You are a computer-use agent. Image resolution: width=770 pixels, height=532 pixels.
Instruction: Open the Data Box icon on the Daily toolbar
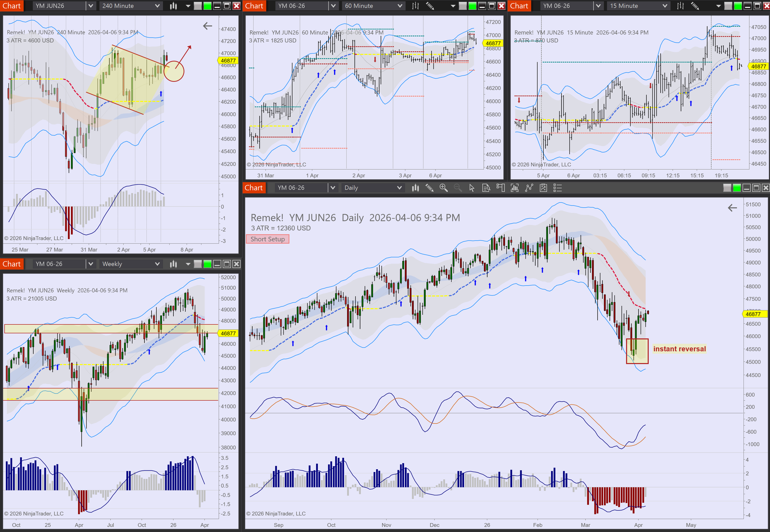click(486, 188)
